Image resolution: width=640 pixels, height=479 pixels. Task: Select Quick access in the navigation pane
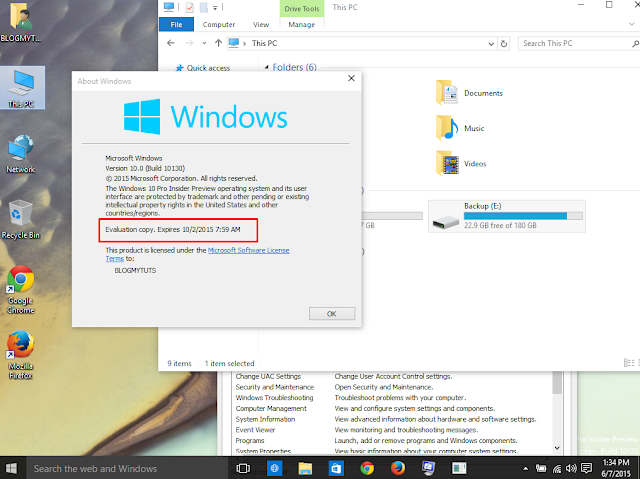coord(208,68)
